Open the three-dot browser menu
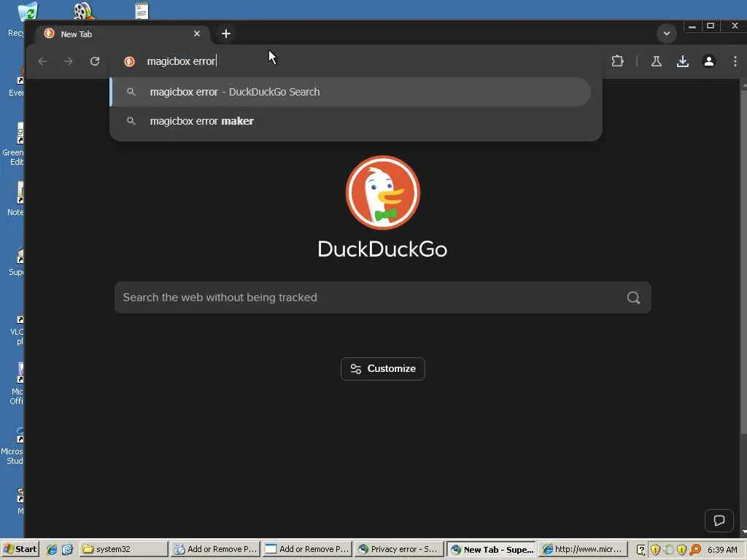This screenshot has height=560, width=747. tap(735, 61)
